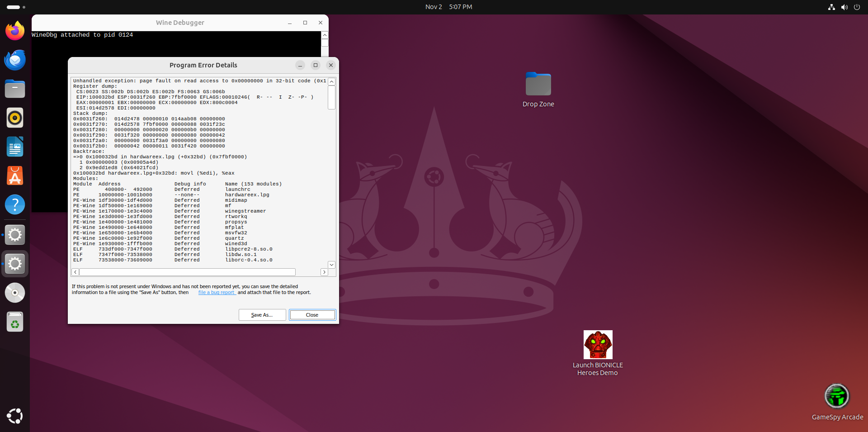
Task: Click the libdw.so.1 module name
Action: 241,255
